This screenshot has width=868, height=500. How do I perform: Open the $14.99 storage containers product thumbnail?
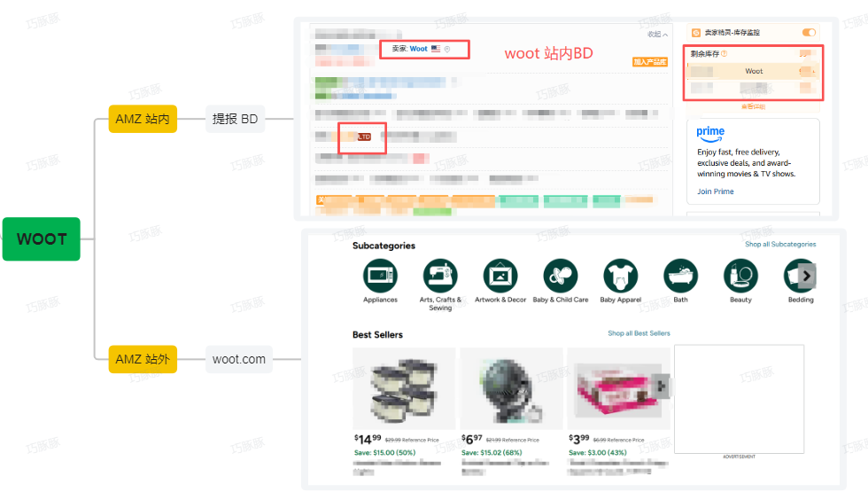point(404,388)
